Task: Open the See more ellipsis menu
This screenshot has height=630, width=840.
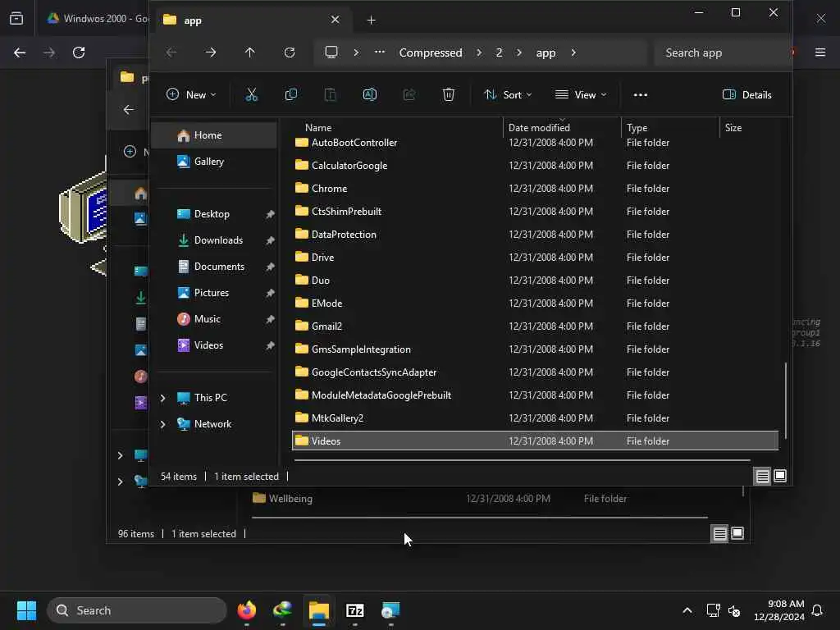Action: pos(640,95)
